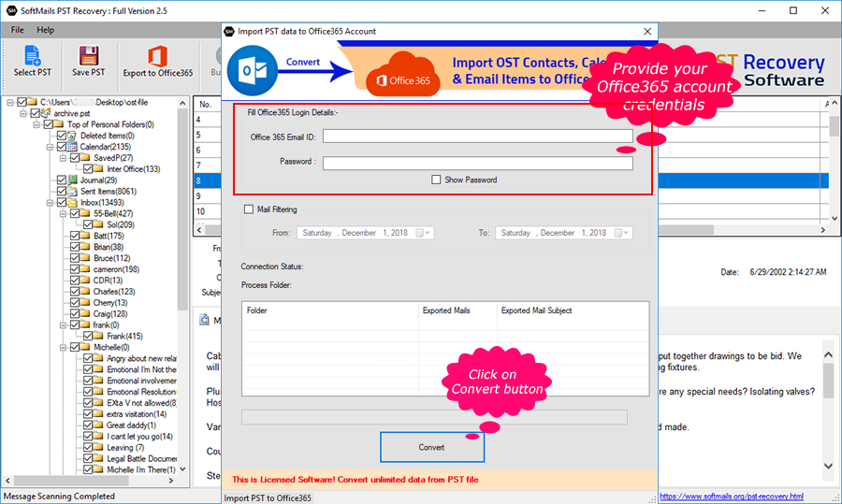Uncheck the Sent Items(8061) checkbox
Image resolution: width=842 pixels, height=504 pixels.
(x=61, y=192)
